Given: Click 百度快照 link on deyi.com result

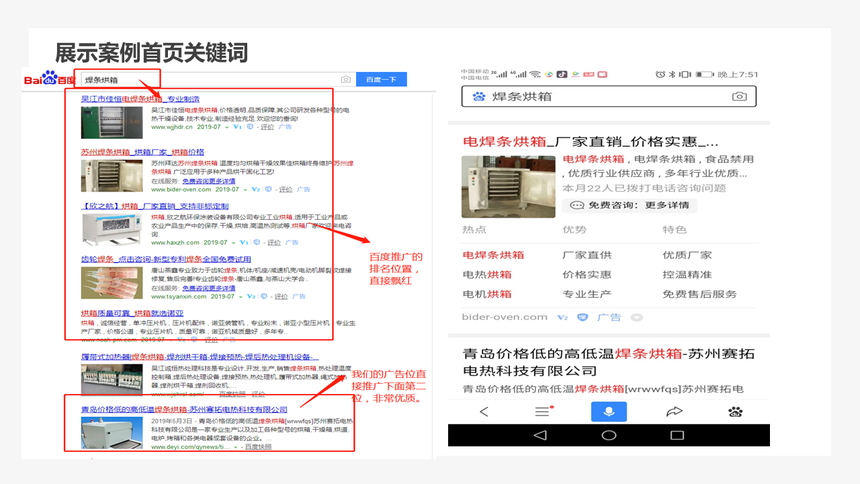Looking at the screenshot, I should (x=258, y=447).
